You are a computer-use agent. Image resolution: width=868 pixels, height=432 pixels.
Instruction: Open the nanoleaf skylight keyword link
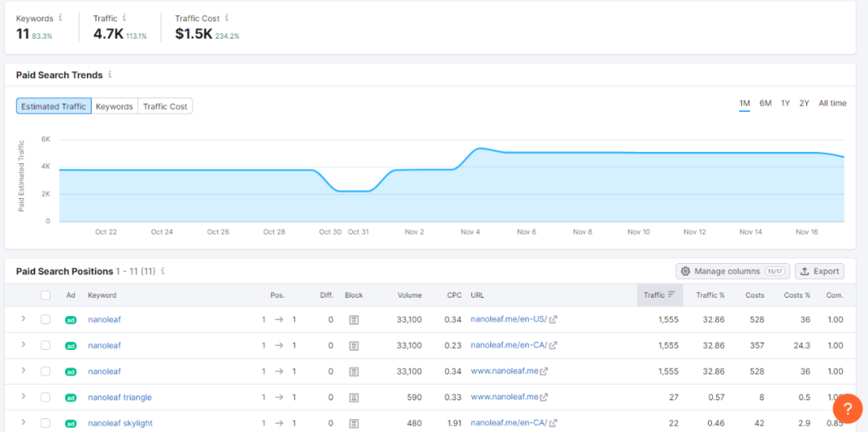[120, 423]
